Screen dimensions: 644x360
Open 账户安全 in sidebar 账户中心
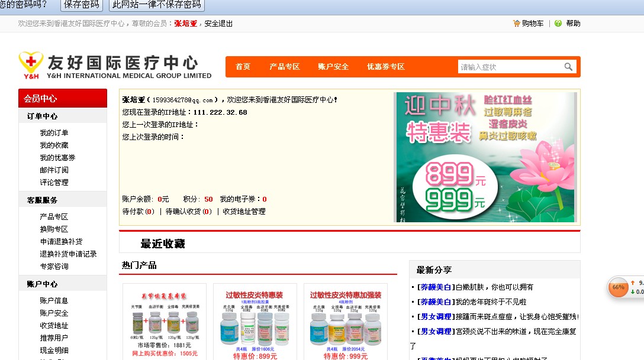[54, 313]
